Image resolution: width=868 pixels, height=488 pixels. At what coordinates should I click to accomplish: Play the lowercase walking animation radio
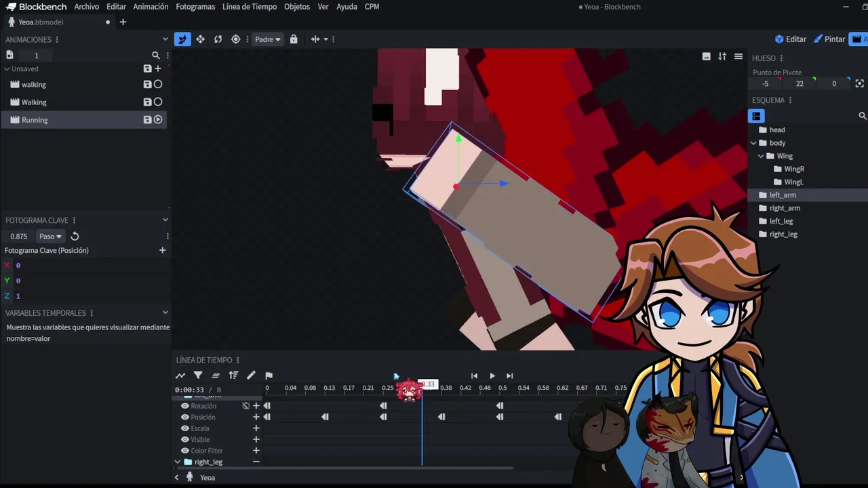158,85
